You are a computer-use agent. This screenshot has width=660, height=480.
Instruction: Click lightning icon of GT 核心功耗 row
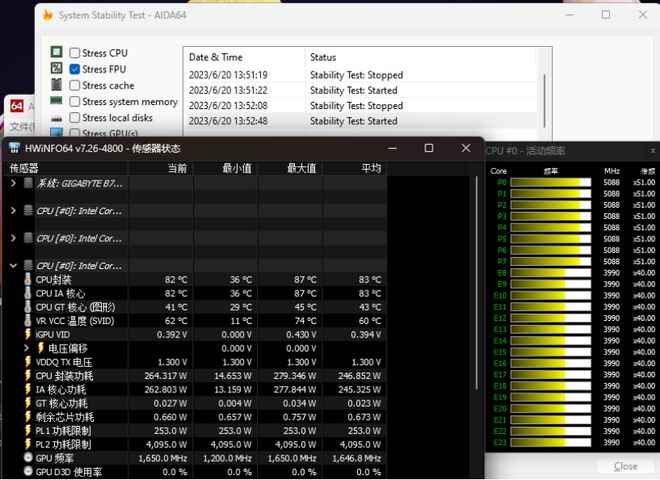click(28, 403)
